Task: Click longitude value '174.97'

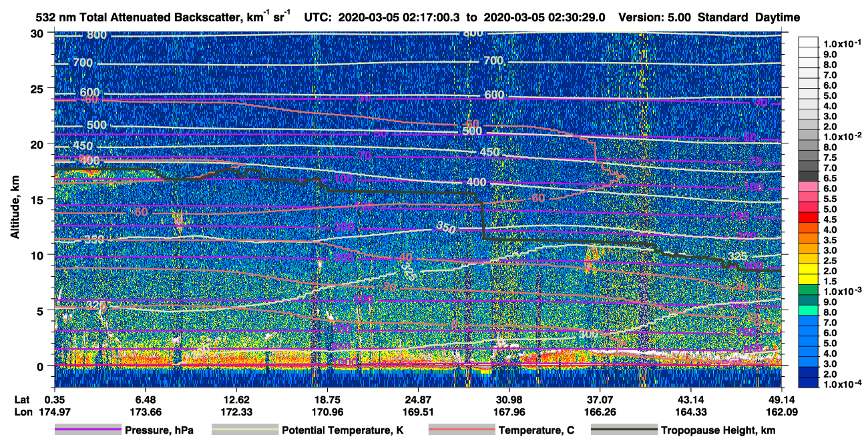Action: [54, 412]
